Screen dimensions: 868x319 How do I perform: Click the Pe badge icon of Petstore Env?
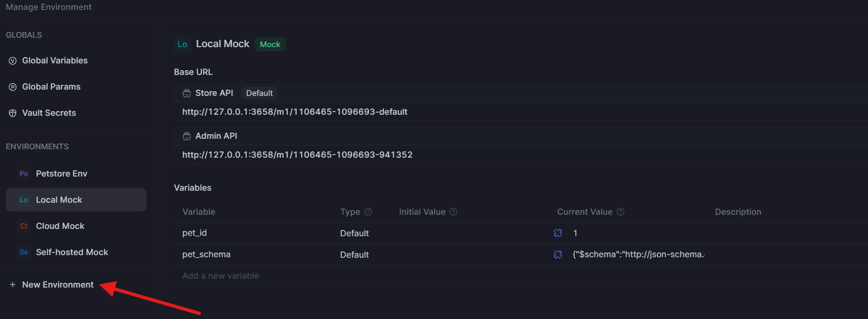pyautogui.click(x=24, y=174)
